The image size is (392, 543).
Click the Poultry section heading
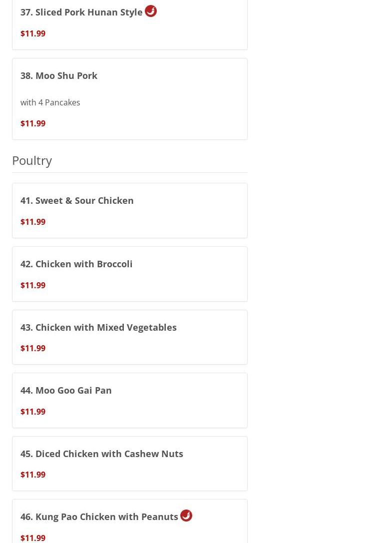32,160
